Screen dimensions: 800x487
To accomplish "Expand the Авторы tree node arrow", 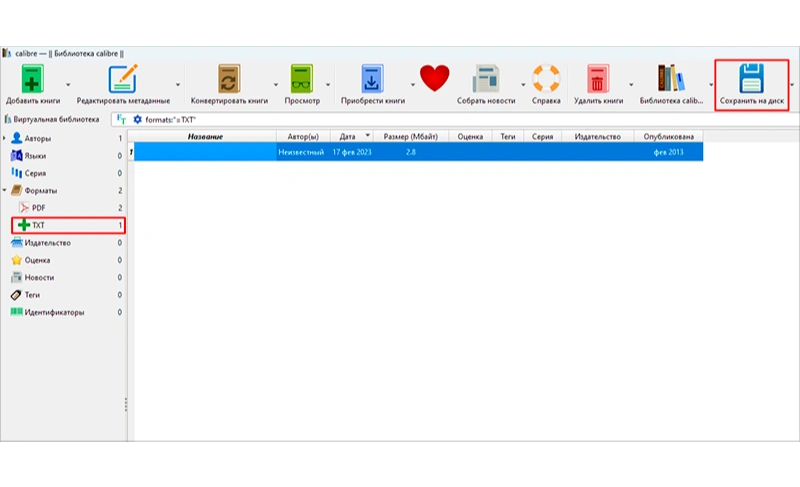I will click(x=5, y=138).
